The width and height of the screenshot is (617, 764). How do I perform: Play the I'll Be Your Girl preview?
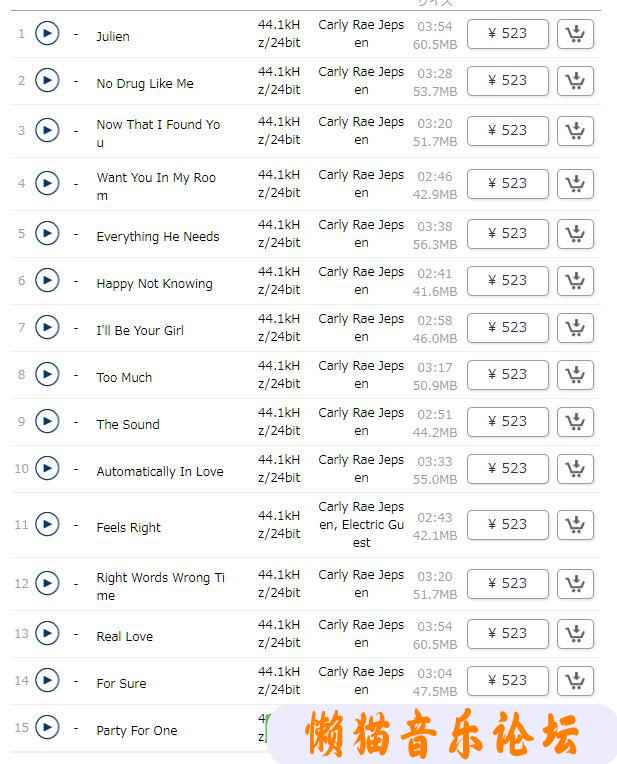tap(47, 327)
